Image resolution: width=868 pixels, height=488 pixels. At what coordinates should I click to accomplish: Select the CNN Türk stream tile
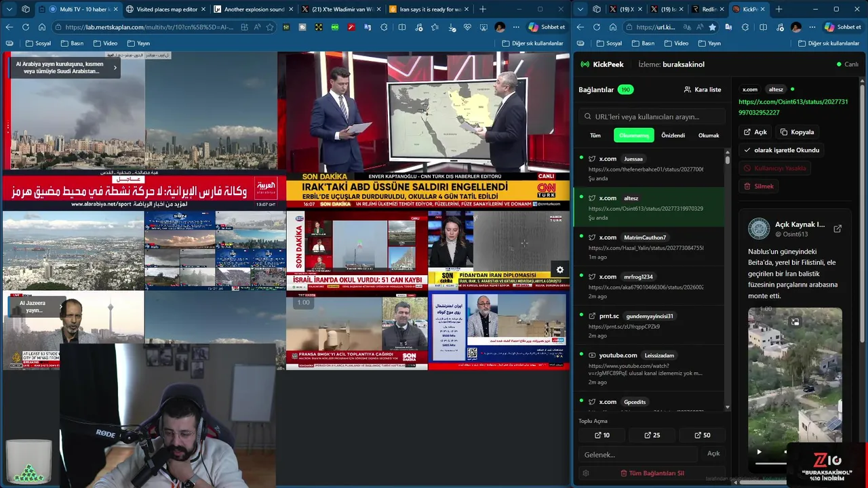tap(428, 130)
